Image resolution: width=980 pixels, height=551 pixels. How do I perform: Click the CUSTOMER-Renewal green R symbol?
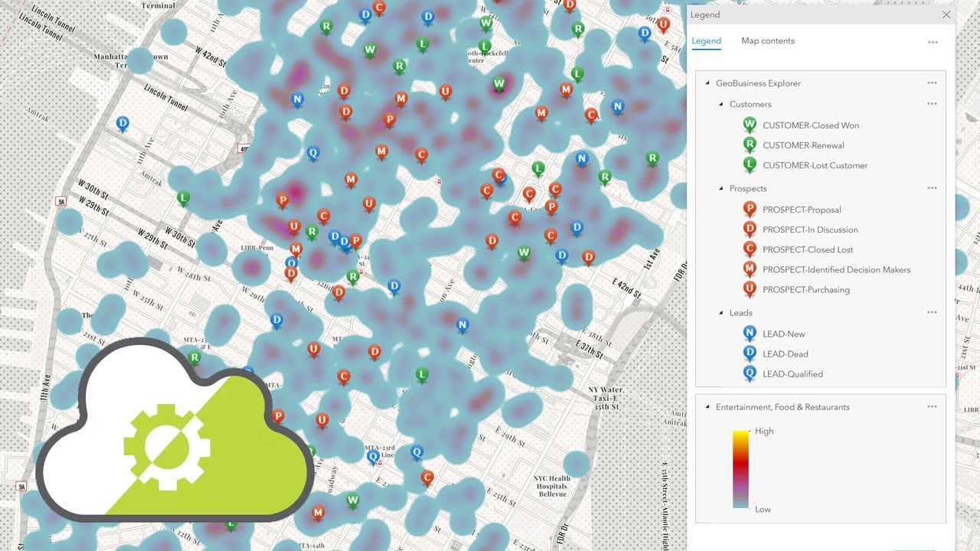pos(750,145)
